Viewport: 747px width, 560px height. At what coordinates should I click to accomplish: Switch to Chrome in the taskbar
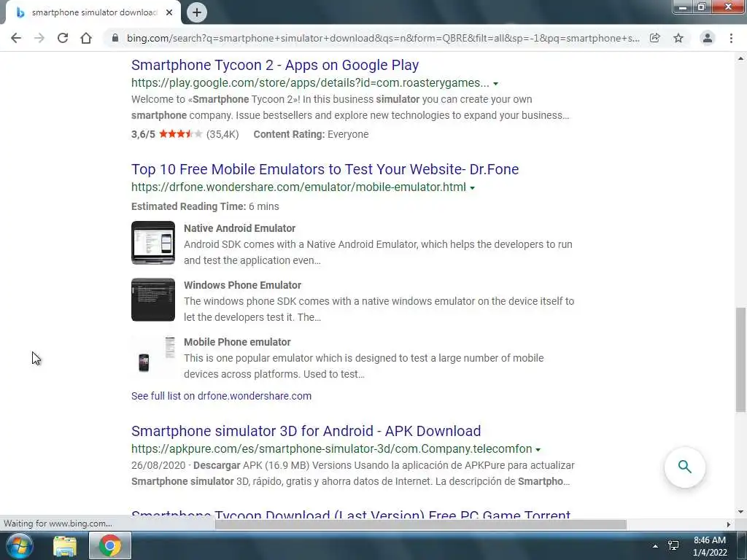(110, 545)
